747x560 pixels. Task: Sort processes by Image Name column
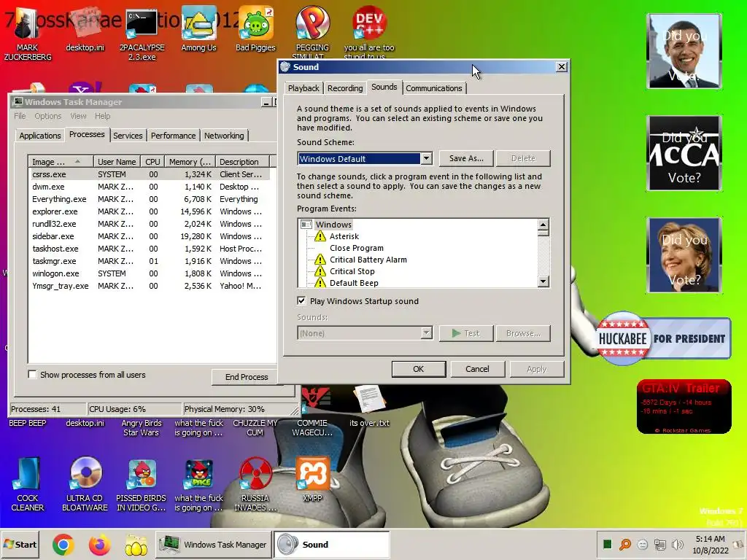(61, 162)
